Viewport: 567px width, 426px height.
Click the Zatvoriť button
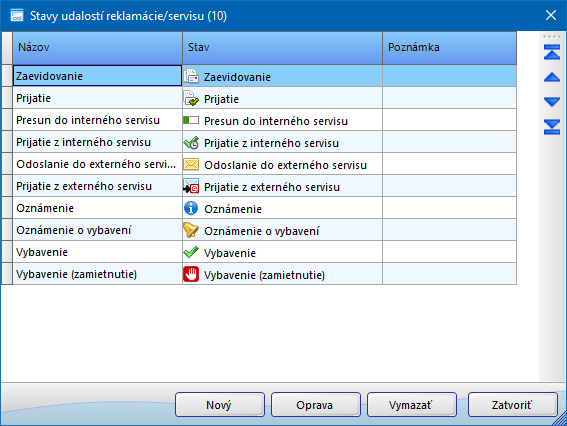pyautogui.click(x=513, y=405)
